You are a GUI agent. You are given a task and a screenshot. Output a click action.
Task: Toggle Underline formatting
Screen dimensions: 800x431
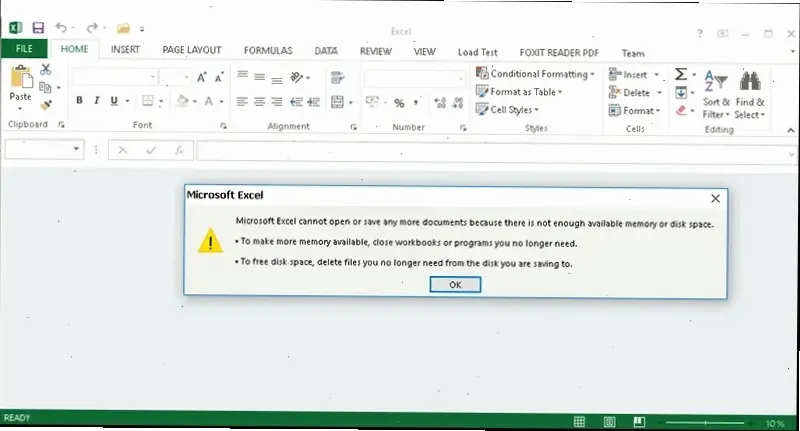[114, 101]
